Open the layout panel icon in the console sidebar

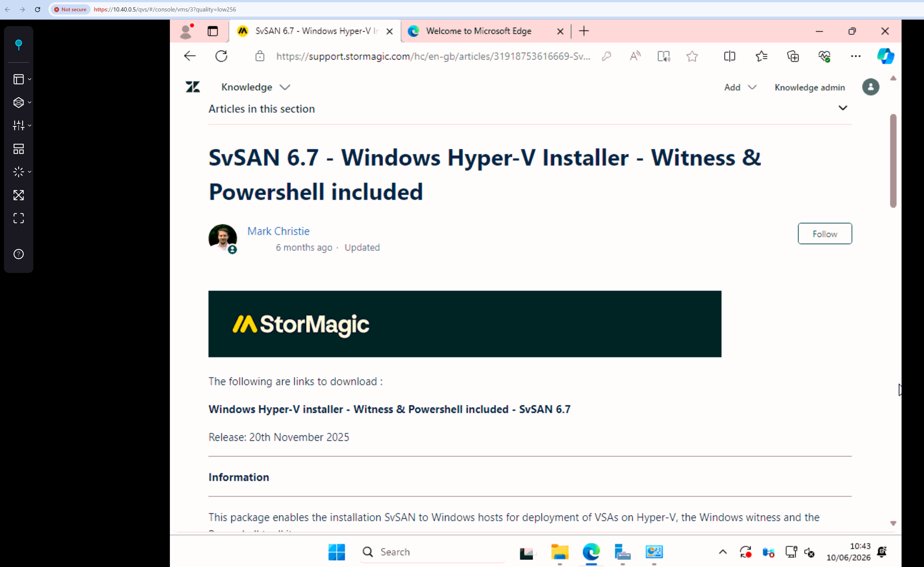click(19, 79)
